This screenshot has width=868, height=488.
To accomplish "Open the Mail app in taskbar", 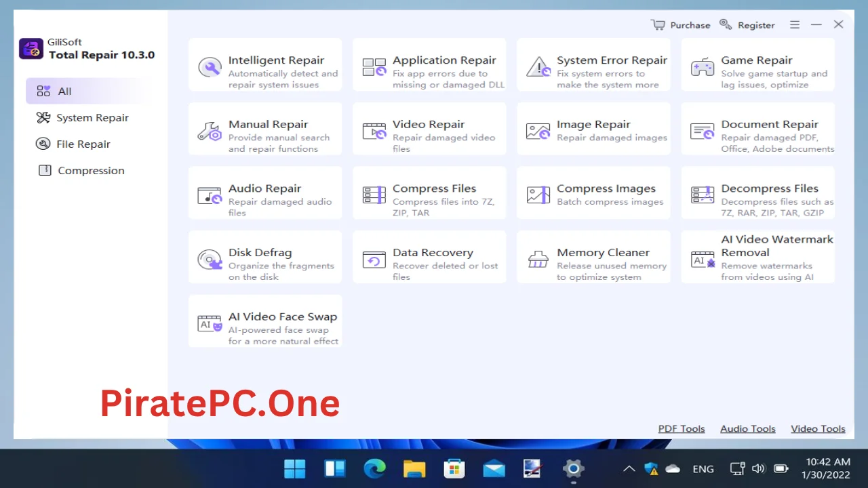I will (494, 468).
